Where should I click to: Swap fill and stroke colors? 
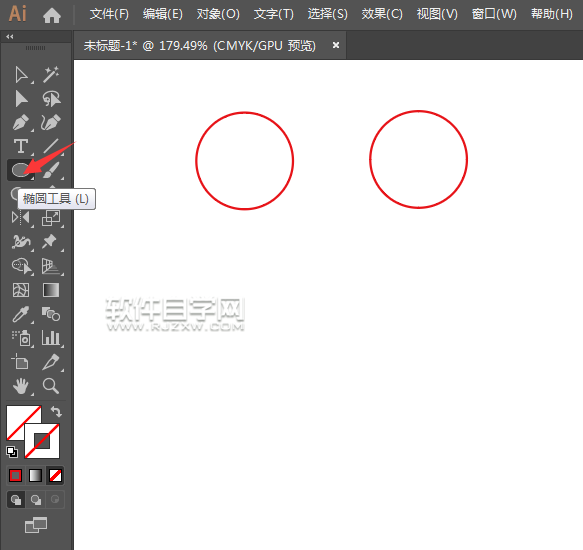tap(56, 412)
